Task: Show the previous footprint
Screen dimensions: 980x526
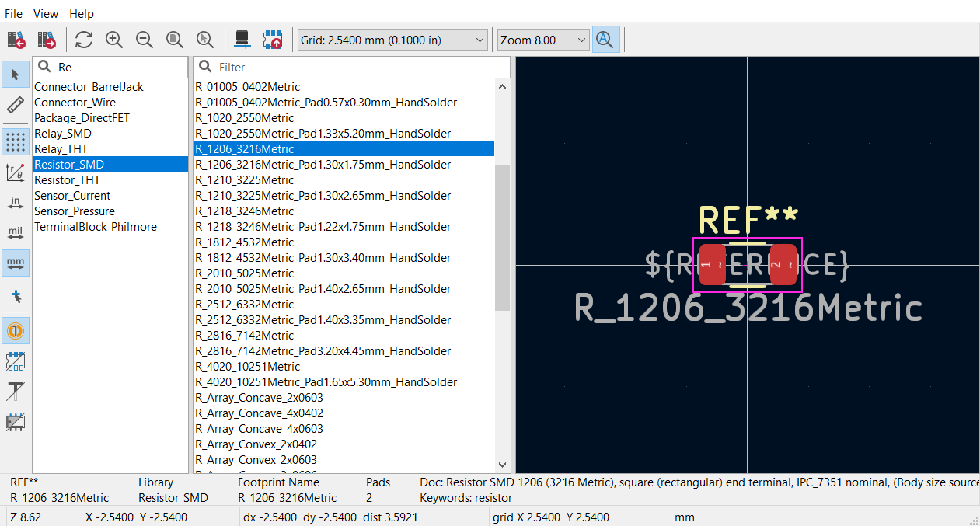Action: pos(16,40)
